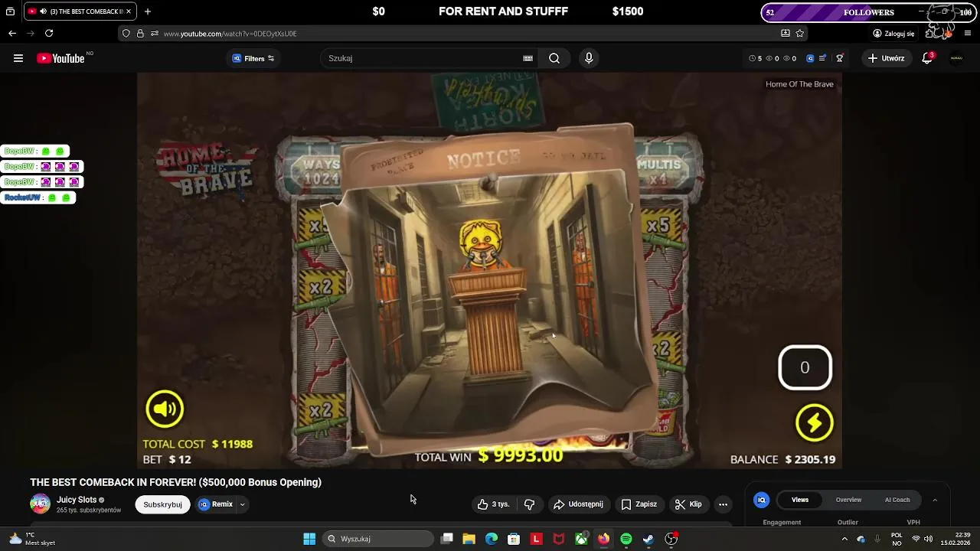980x551 pixels.
Task: Click the padlock site info icon
Action: [140, 34]
